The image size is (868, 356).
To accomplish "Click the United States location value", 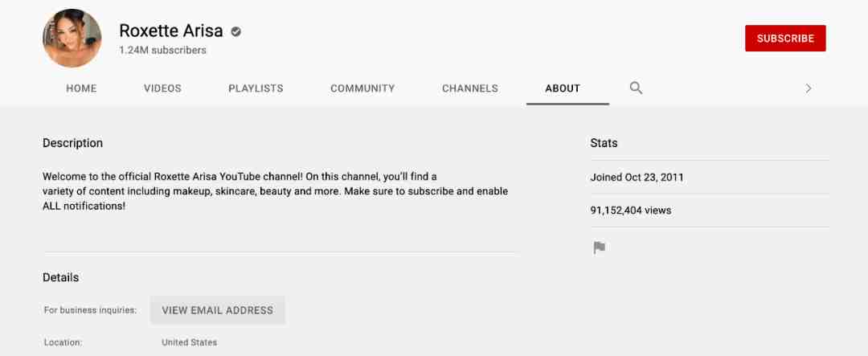I will (190, 342).
